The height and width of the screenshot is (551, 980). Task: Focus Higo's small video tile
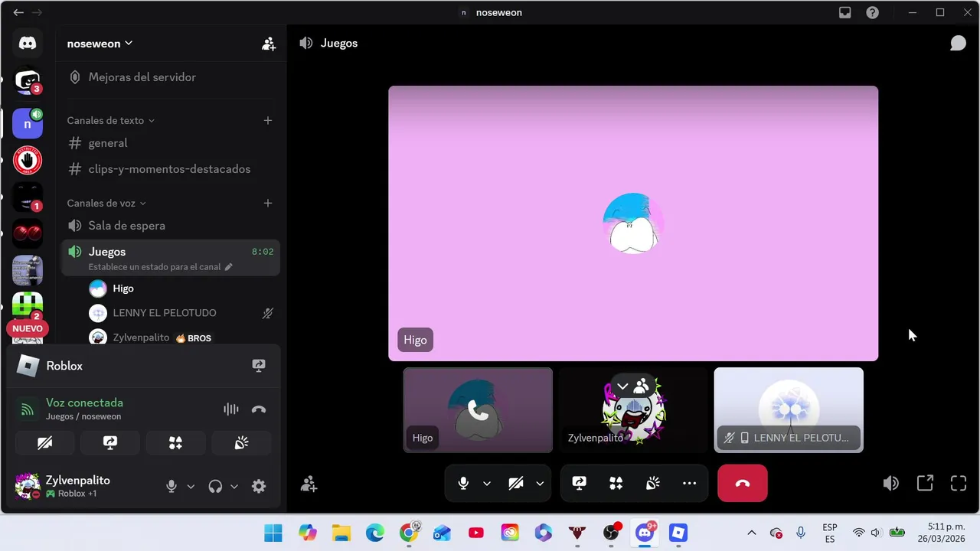click(478, 410)
